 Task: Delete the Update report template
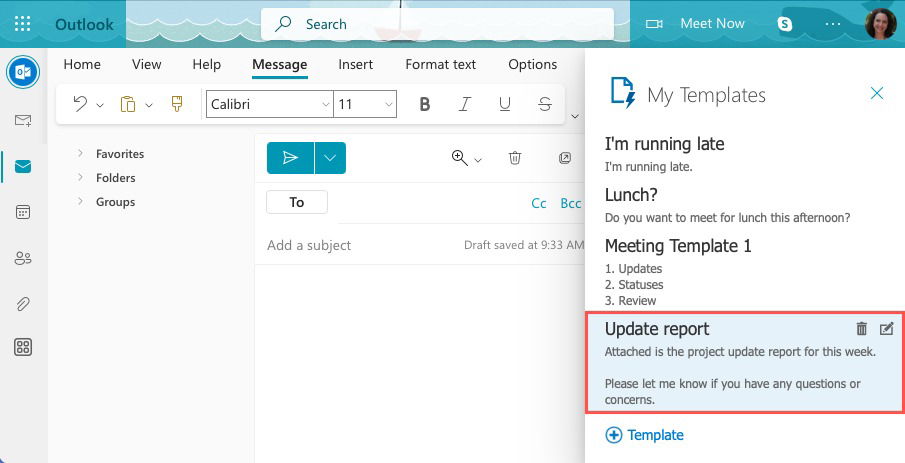pyautogui.click(x=862, y=328)
